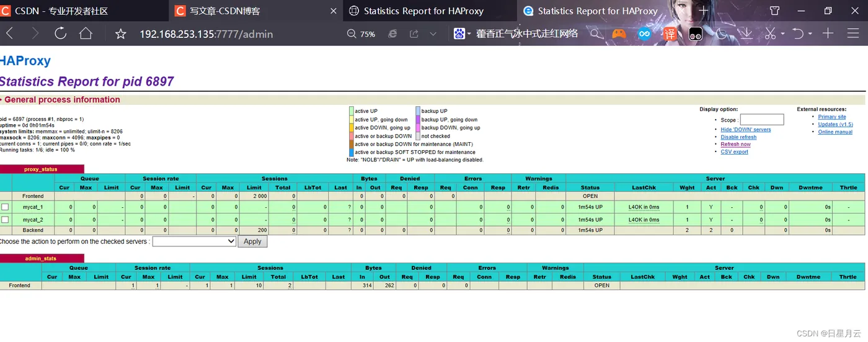Toggle the night mode moon icon

[x=721, y=34]
